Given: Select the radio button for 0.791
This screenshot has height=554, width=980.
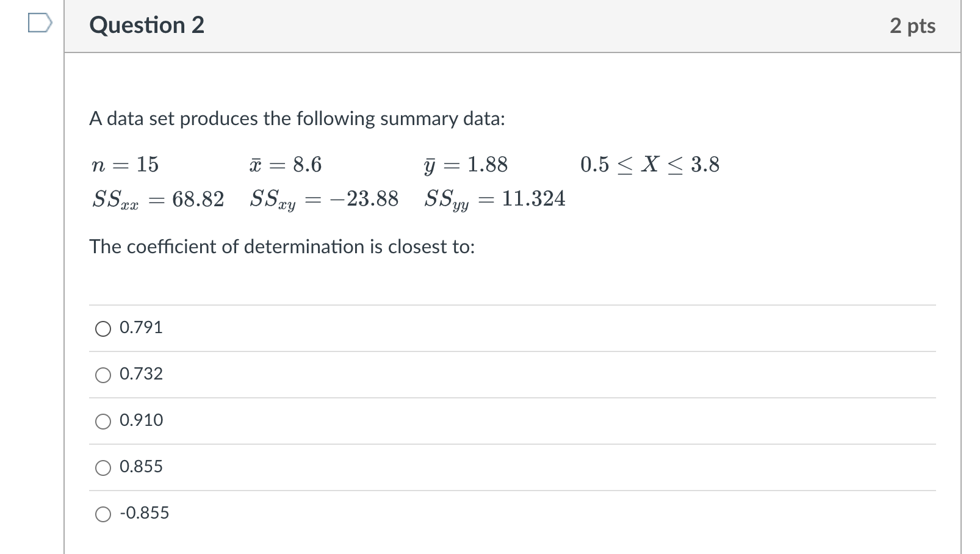Looking at the screenshot, I should [103, 328].
